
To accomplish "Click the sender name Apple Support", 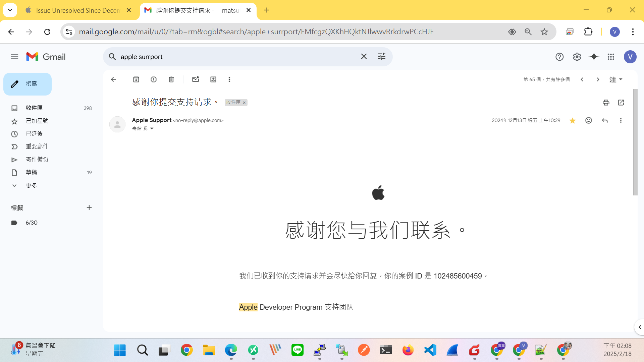I will pyautogui.click(x=152, y=120).
